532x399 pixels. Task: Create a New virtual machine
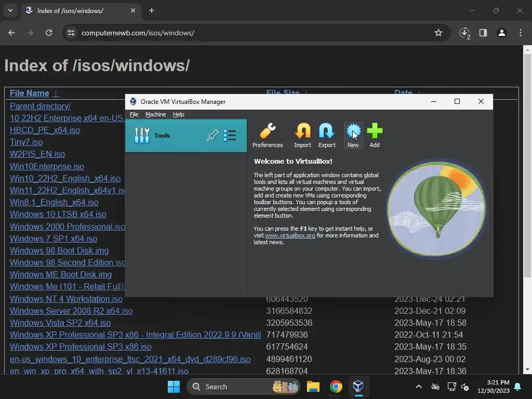coord(353,136)
